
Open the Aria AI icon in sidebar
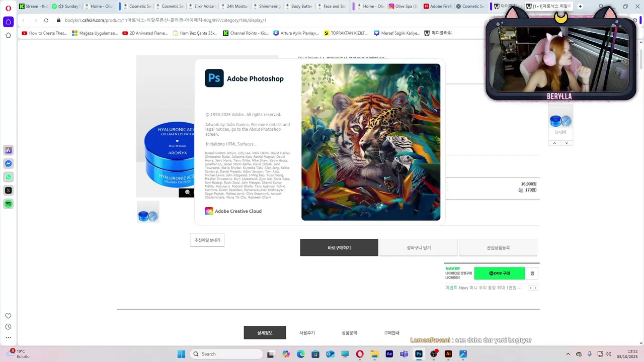pyautogui.click(x=8, y=150)
